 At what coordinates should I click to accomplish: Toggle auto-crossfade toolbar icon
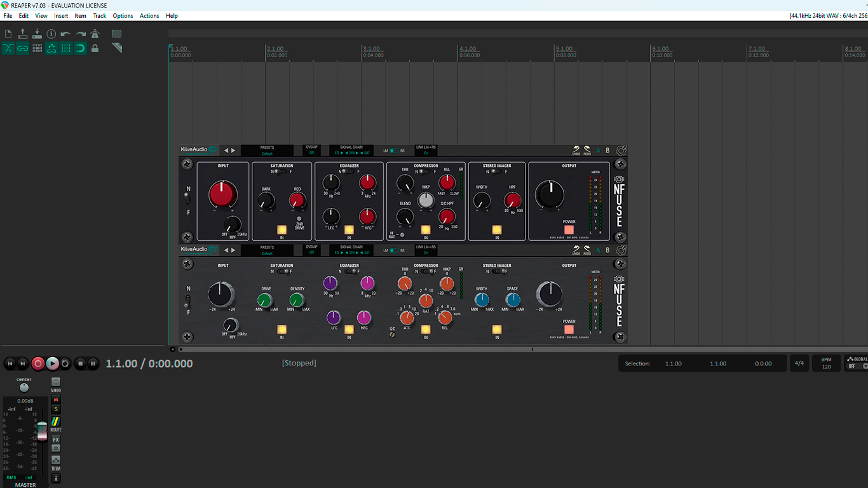(8, 48)
